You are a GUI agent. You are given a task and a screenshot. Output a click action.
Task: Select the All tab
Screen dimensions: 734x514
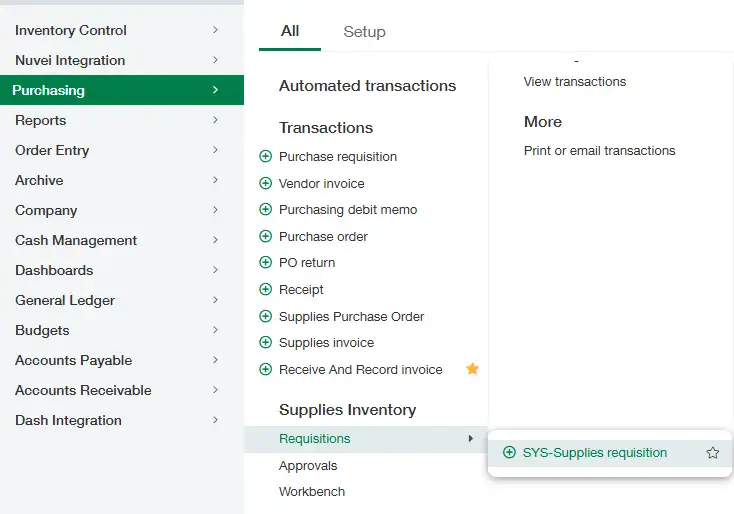point(290,31)
